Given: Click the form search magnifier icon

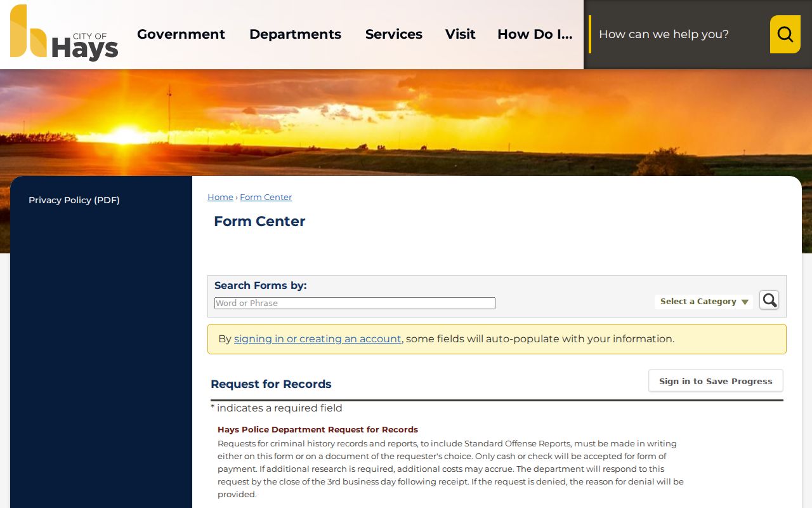Looking at the screenshot, I should [769, 300].
